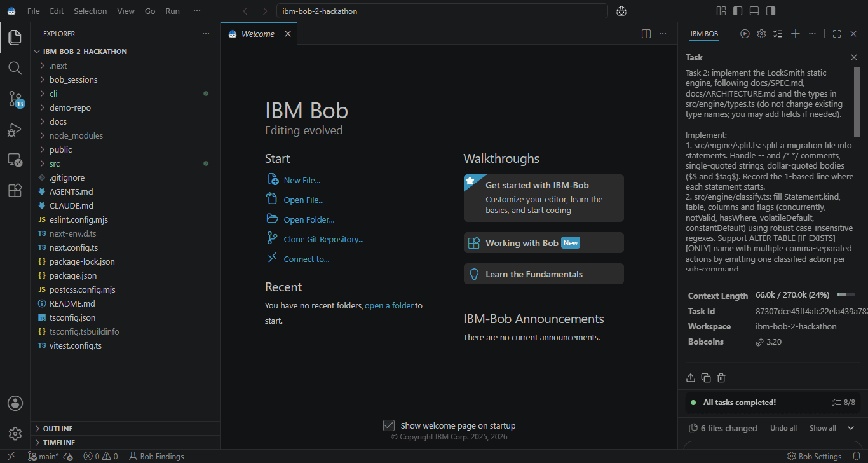Toggle Show welcome page on startup checkbox

(389, 425)
